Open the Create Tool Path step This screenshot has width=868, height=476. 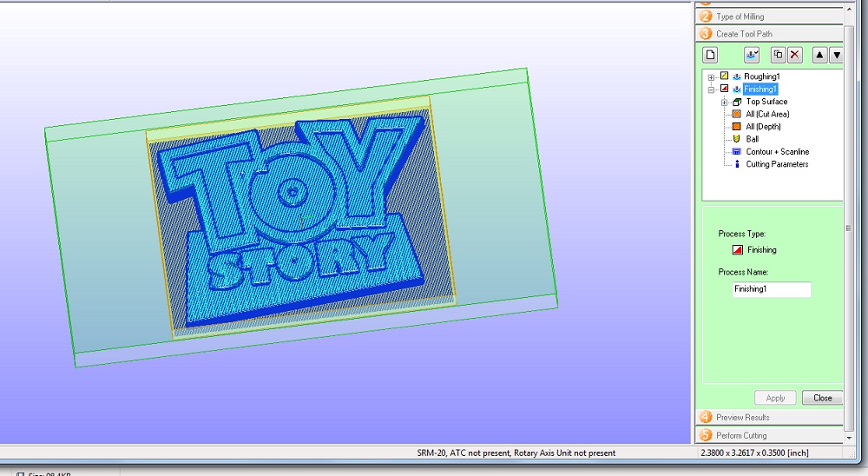point(769,34)
